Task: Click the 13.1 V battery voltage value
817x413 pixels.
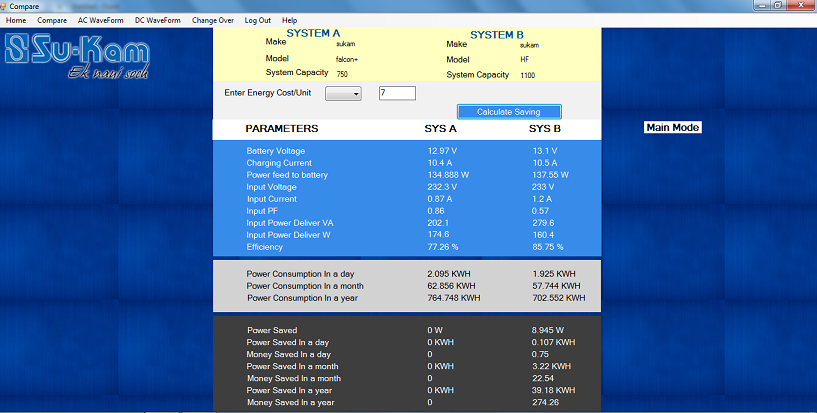Action: (544, 151)
